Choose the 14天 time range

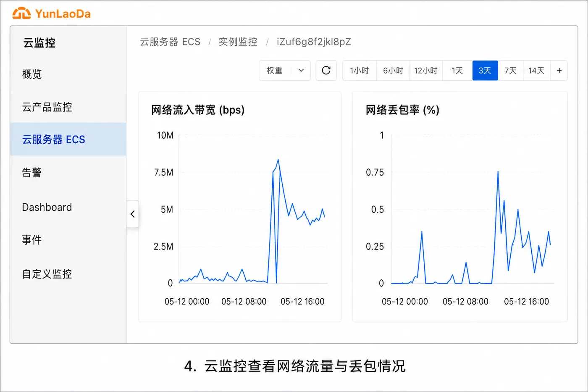[537, 71]
